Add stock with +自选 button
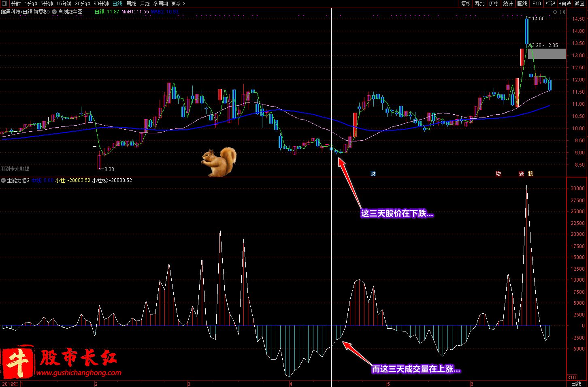The width and height of the screenshot is (588, 387). (565, 4)
